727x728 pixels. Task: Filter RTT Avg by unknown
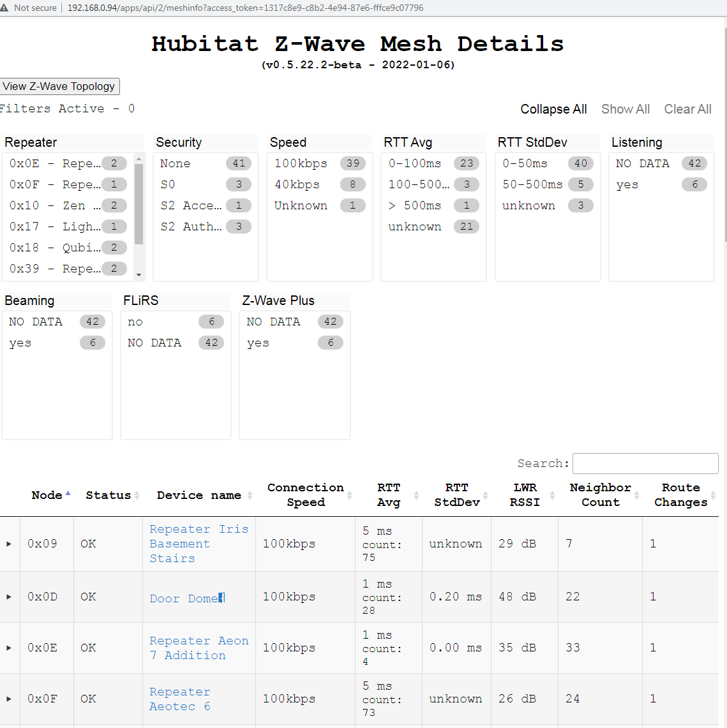click(433, 227)
